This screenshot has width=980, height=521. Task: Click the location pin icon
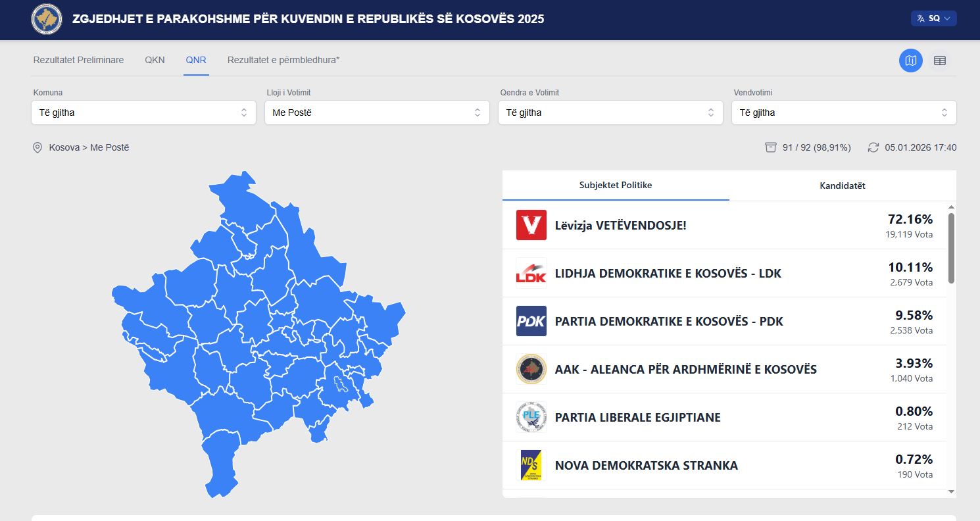click(x=37, y=147)
